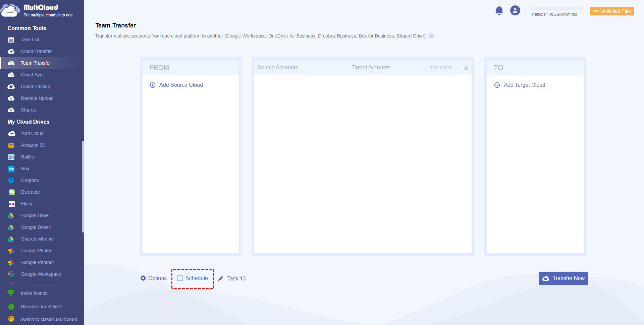Click the sidebar scrollbar

[x=83, y=186]
